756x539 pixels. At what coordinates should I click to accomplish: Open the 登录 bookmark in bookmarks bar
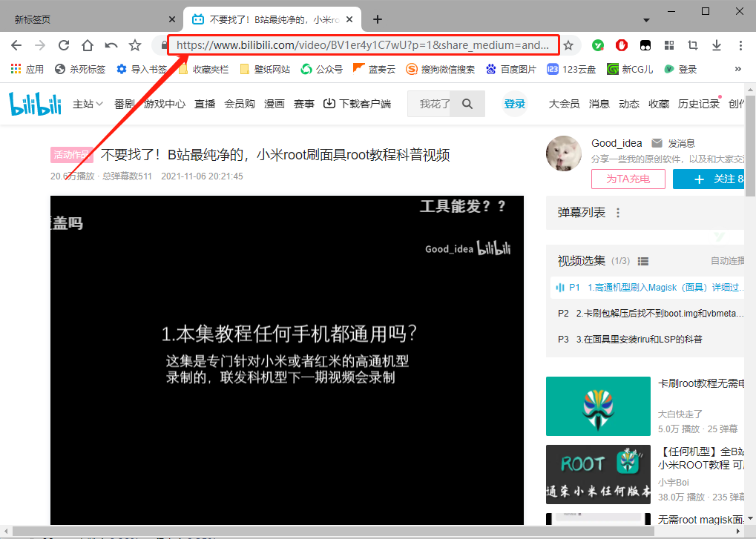click(680, 70)
